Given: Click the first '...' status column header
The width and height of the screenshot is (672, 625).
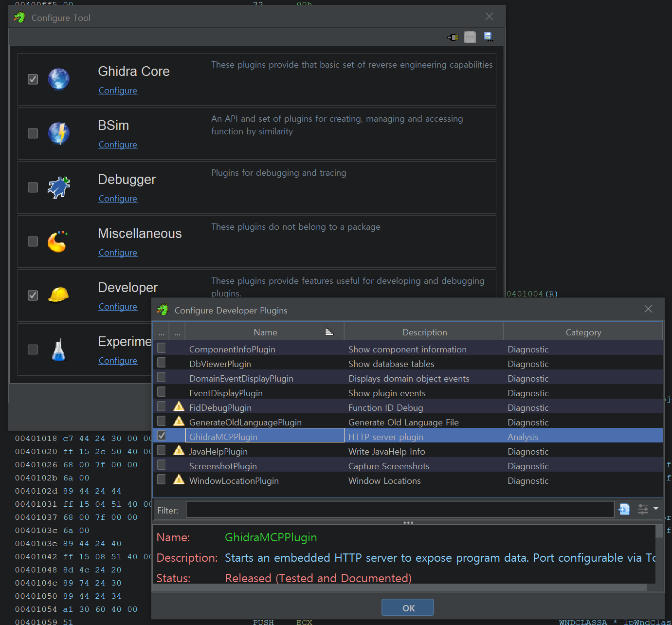Looking at the screenshot, I should pyautogui.click(x=161, y=332).
